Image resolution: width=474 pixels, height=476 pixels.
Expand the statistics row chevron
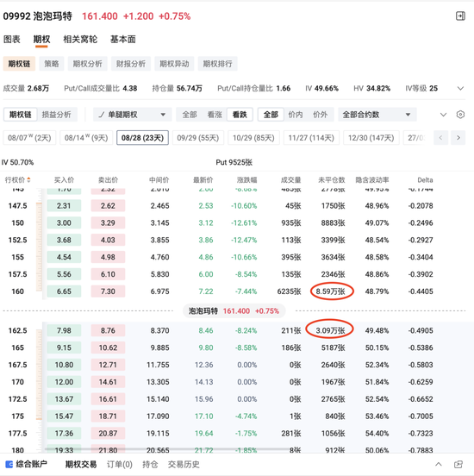click(460, 88)
